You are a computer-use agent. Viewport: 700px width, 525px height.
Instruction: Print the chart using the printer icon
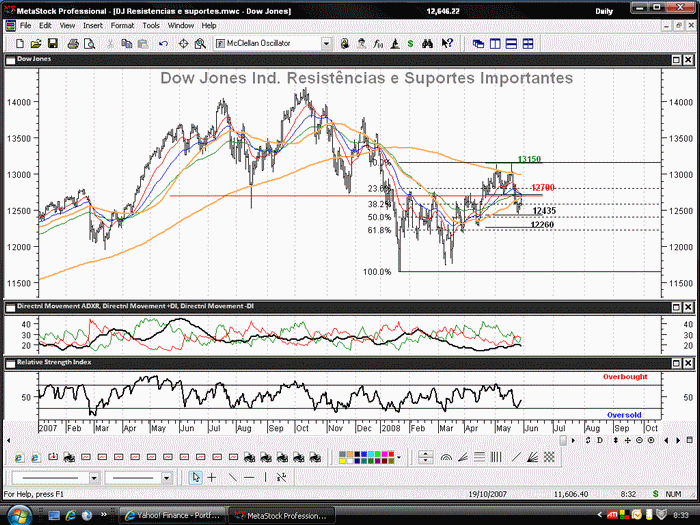pos(73,44)
